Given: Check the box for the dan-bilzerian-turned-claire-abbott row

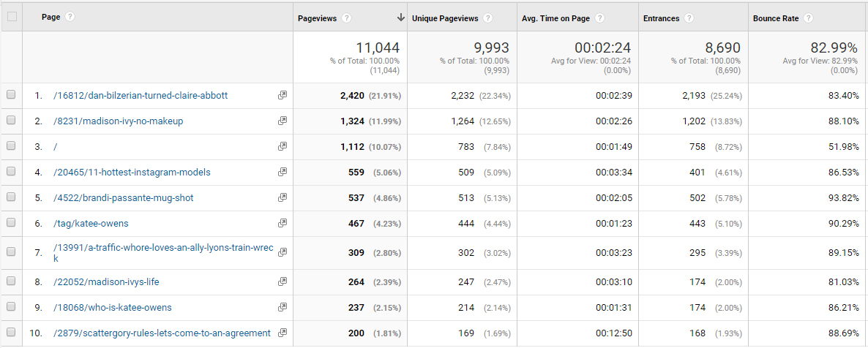Looking at the screenshot, I should tap(11, 95).
